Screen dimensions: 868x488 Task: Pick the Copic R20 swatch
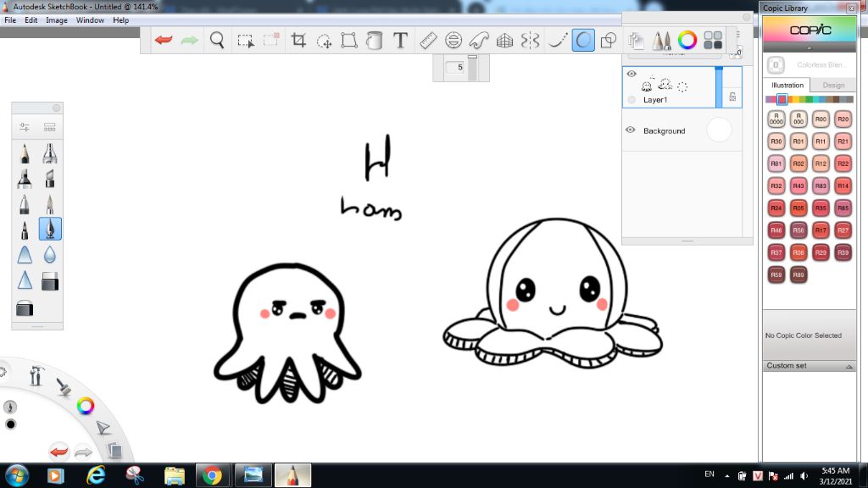point(843,119)
